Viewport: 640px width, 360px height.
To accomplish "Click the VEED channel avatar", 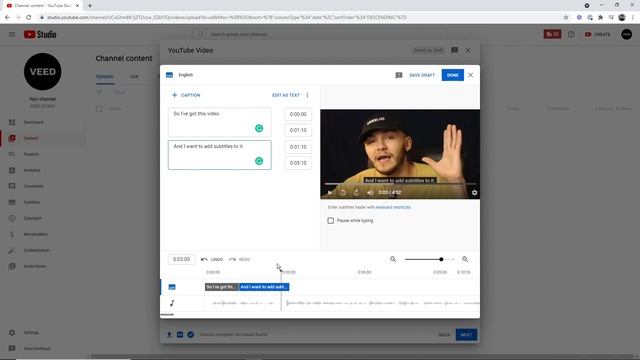I will (x=42, y=71).
